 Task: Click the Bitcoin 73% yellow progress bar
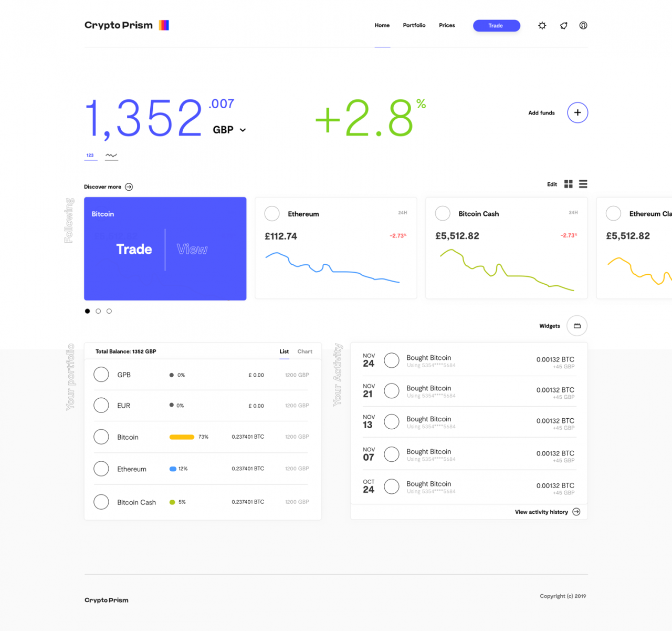click(182, 437)
